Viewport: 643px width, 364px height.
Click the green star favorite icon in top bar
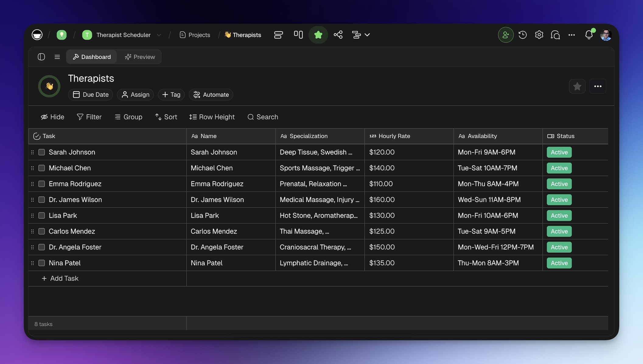[x=318, y=35]
